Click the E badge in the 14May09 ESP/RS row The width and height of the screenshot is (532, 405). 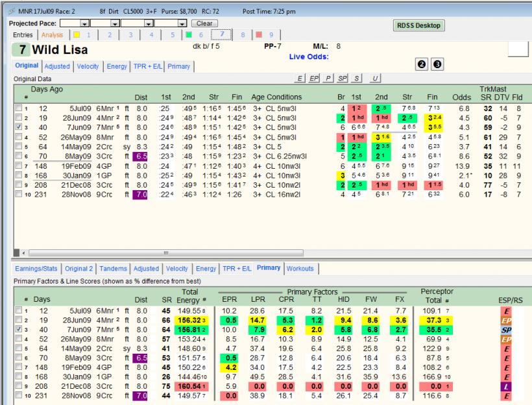[507, 349]
